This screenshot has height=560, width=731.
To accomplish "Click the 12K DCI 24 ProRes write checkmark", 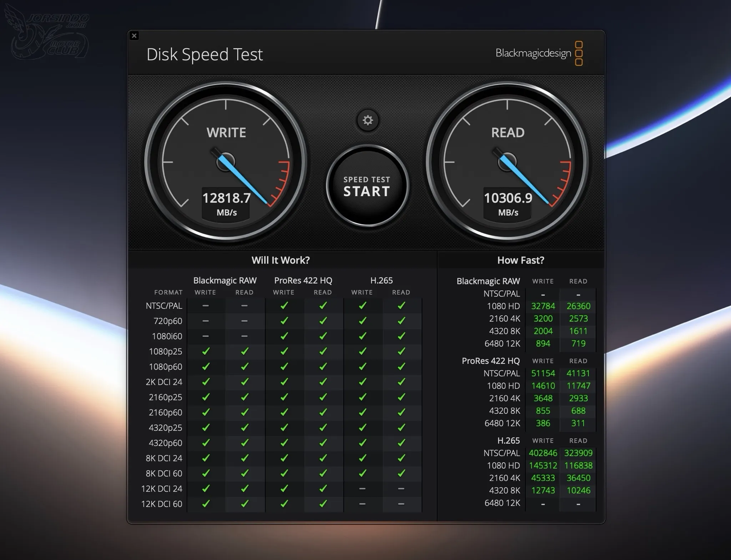I will click(284, 489).
